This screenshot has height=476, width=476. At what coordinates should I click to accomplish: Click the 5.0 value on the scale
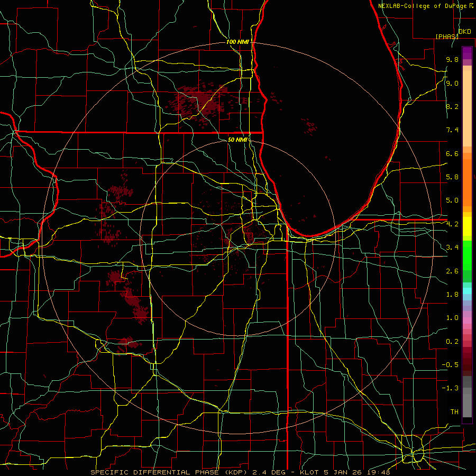[452, 200]
